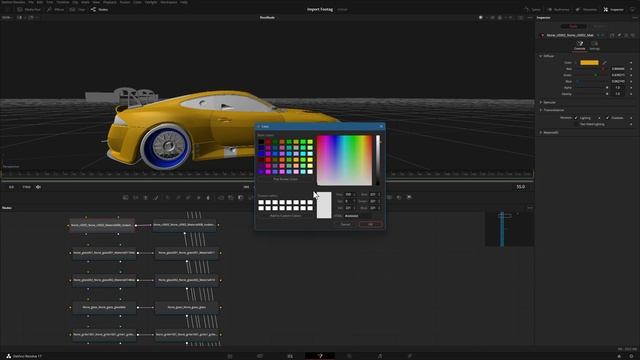Expand the Transmittance section

[x=541, y=110]
